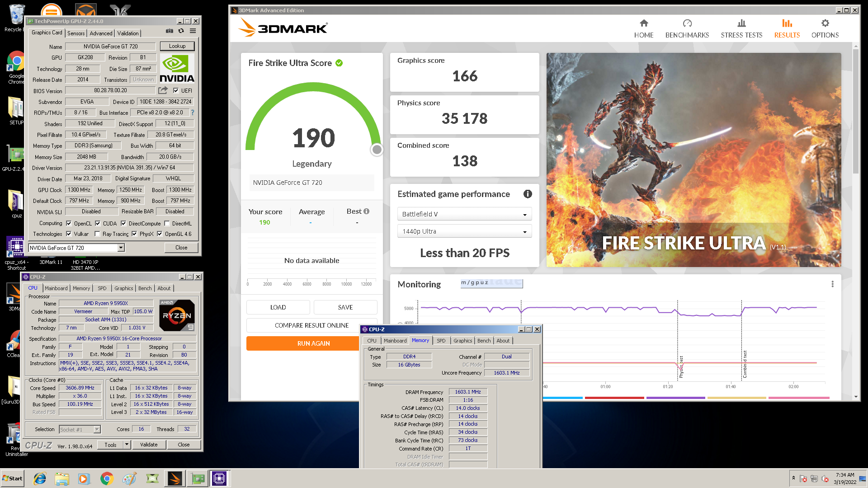Click LOAD result button
The image size is (868, 488).
(x=278, y=307)
